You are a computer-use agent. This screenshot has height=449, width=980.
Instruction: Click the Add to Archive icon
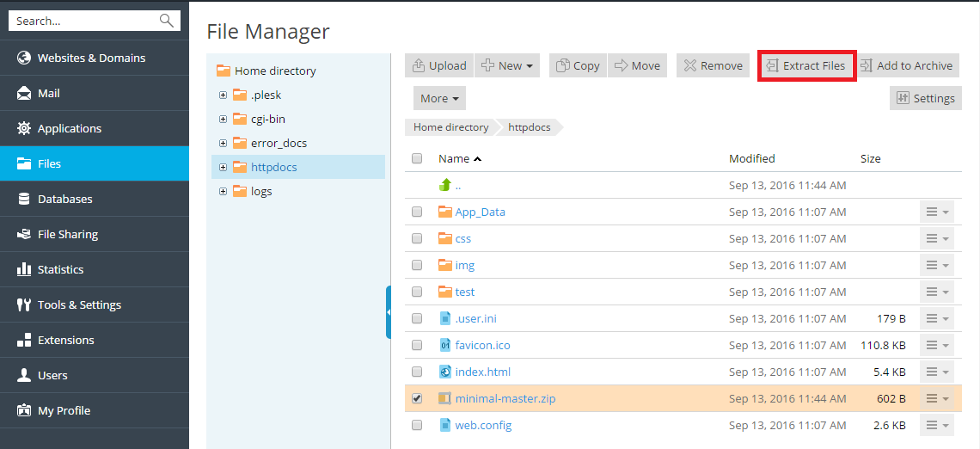[866, 66]
